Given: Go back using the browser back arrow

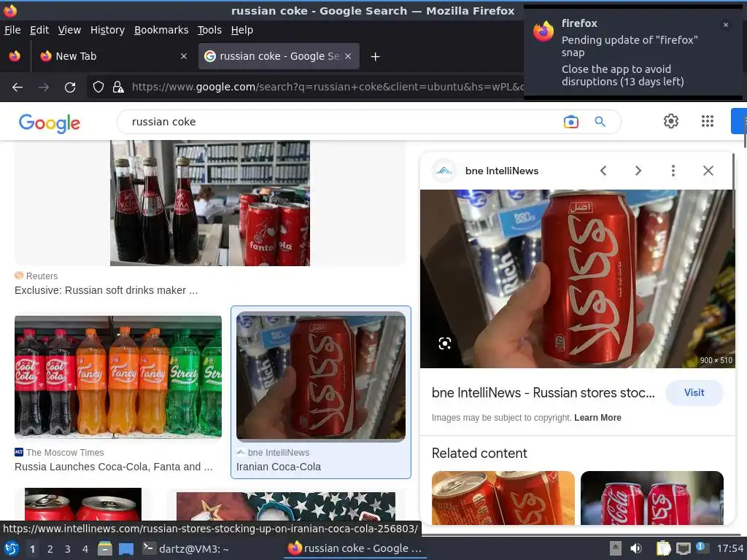Looking at the screenshot, I should pyautogui.click(x=18, y=87).
